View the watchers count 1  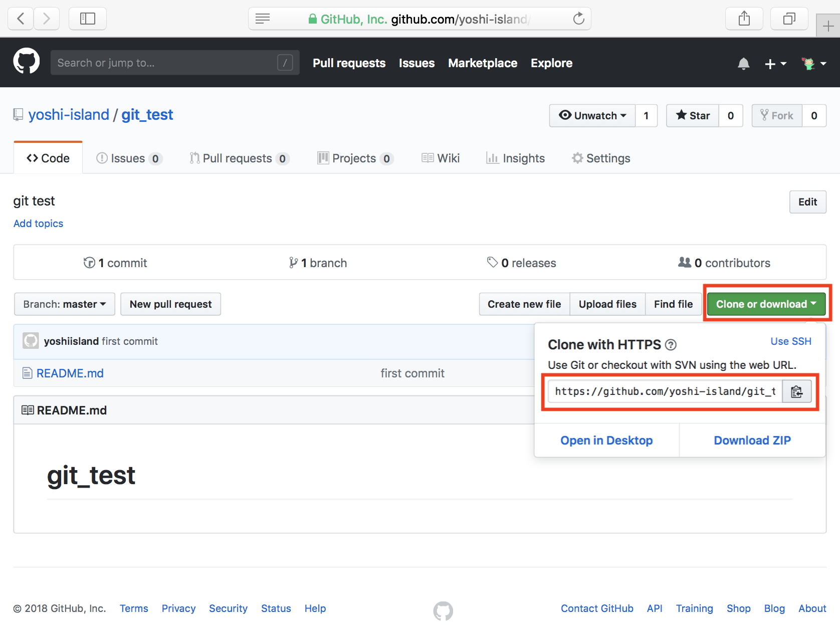point(647,116)
